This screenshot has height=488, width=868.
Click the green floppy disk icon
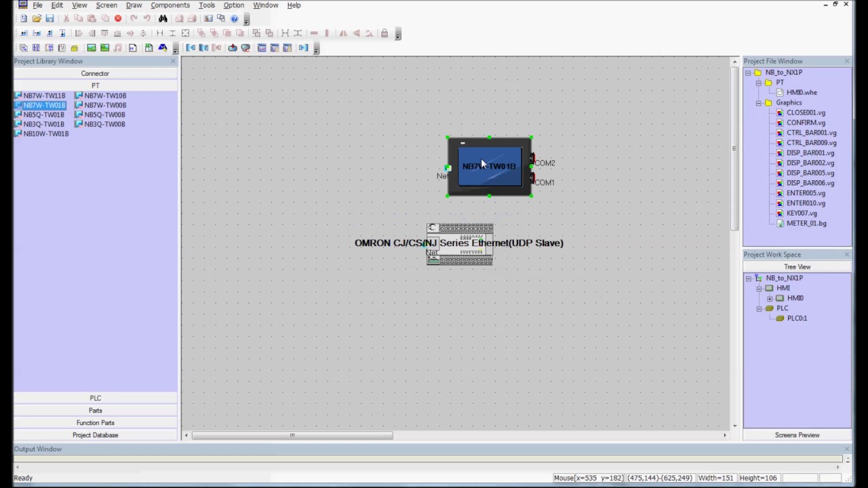[x=149, y=48]
